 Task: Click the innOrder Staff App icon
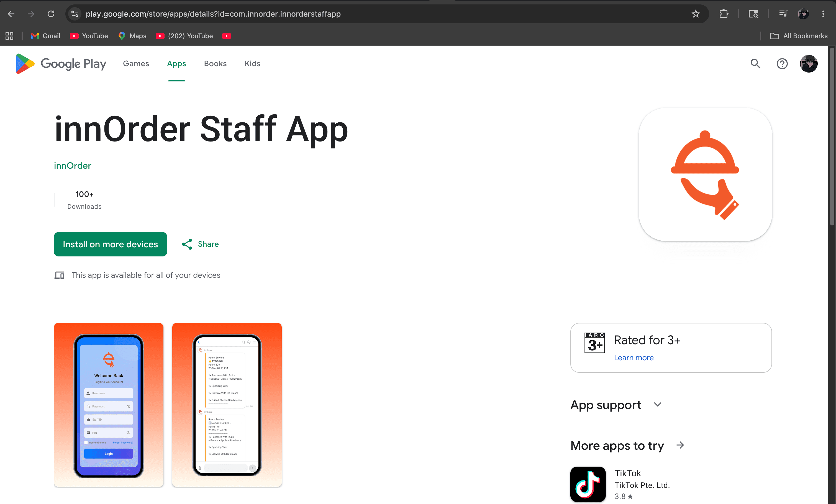705,175
